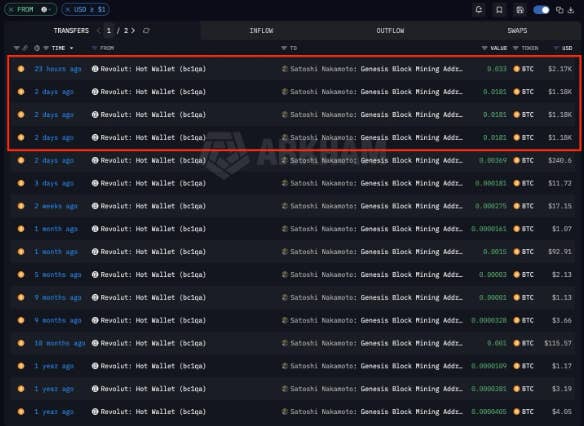Click the Bitcoin chain icon in the $3.19 row
Screen dimensions: 584x426
tap(21, 389)
